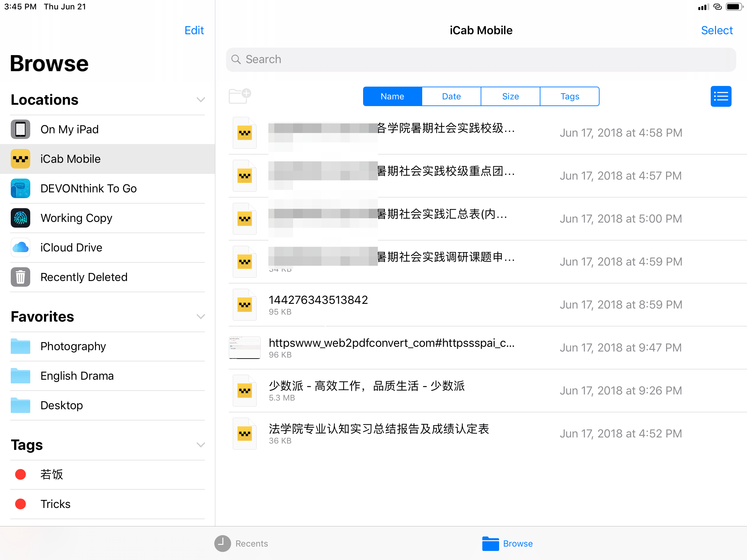This screenshot has height=560, width=747.
Task: Sort files by Size
Action: (x=510, y=97)
